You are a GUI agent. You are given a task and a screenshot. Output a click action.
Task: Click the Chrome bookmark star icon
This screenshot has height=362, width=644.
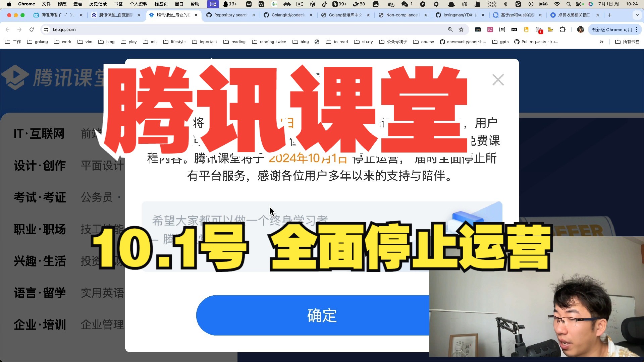click(462, 29)
